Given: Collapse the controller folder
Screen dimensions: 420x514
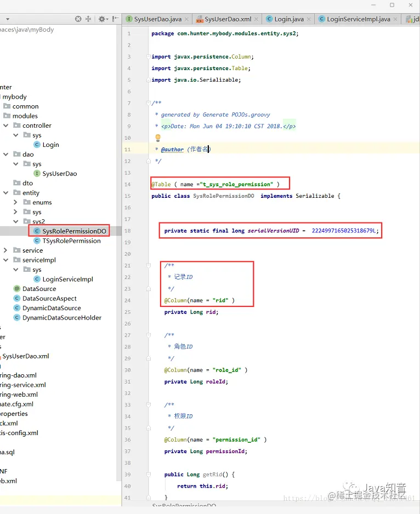Looking at the screenshot, I should (5, 125).
